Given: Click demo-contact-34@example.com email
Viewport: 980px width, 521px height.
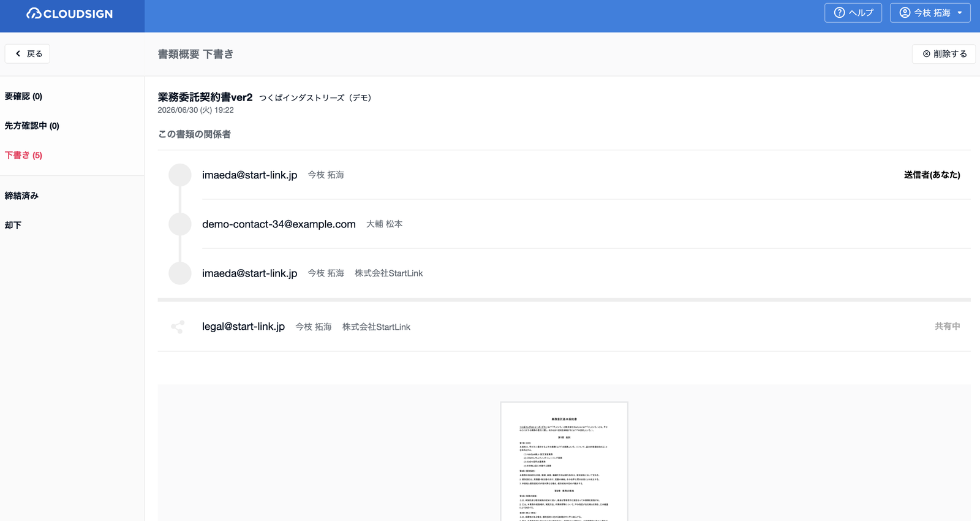Looking at the screenshot, I should pyautogui.click(x=279, y=224).
